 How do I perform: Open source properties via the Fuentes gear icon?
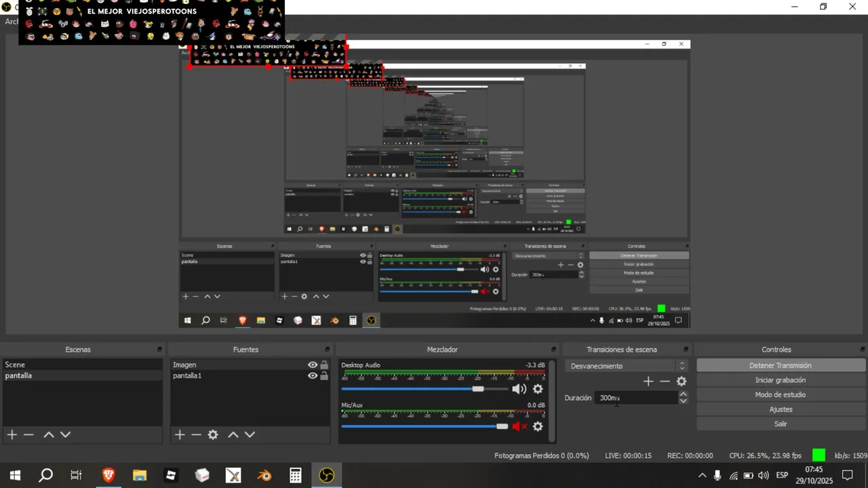click(x=213, y=434)
